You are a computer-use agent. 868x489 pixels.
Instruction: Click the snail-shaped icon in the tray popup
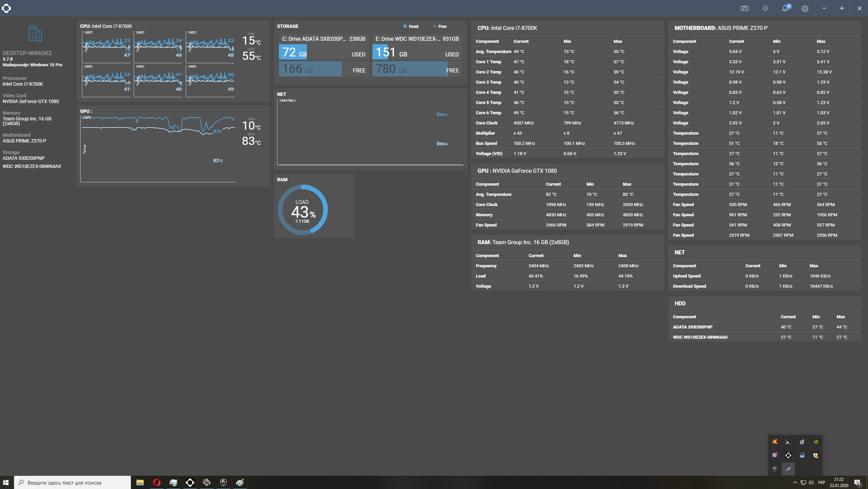coord(802,442)
